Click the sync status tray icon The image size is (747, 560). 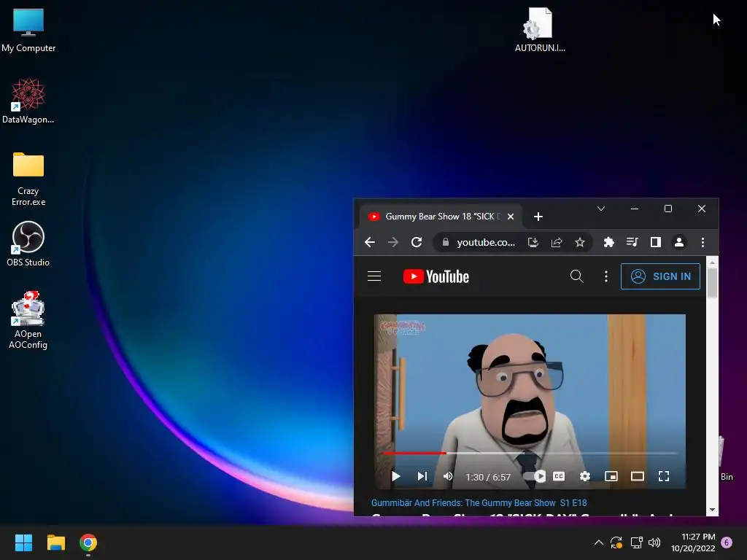coord(616,542)
